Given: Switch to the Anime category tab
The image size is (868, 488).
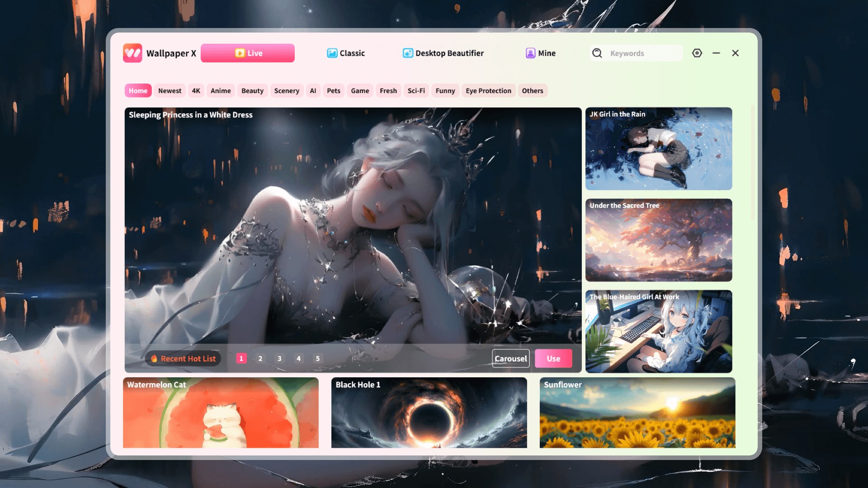Looking at the screenshot, I should pos(220,90).
